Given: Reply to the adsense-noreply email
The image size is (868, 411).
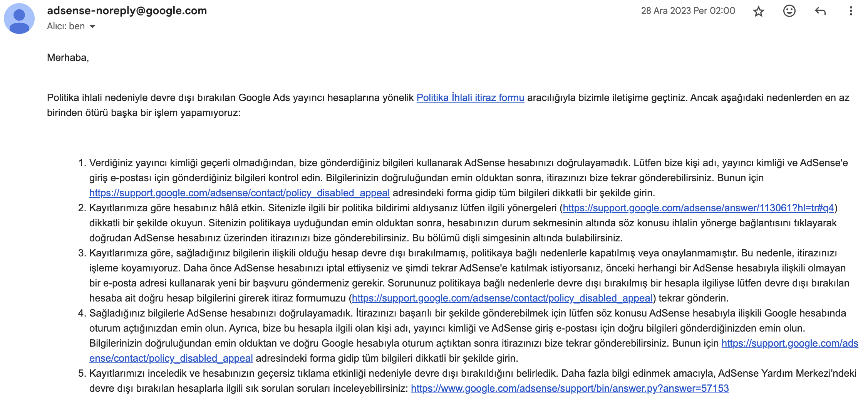Looking at the screenshot, I should point(820,11).
